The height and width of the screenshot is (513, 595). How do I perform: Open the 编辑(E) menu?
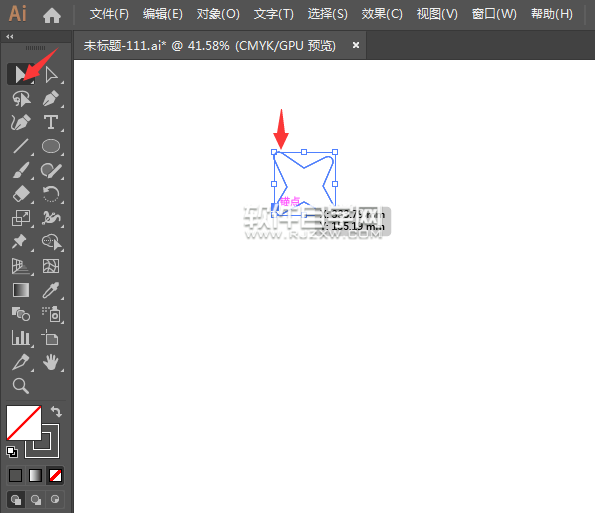tap(162, 14)
